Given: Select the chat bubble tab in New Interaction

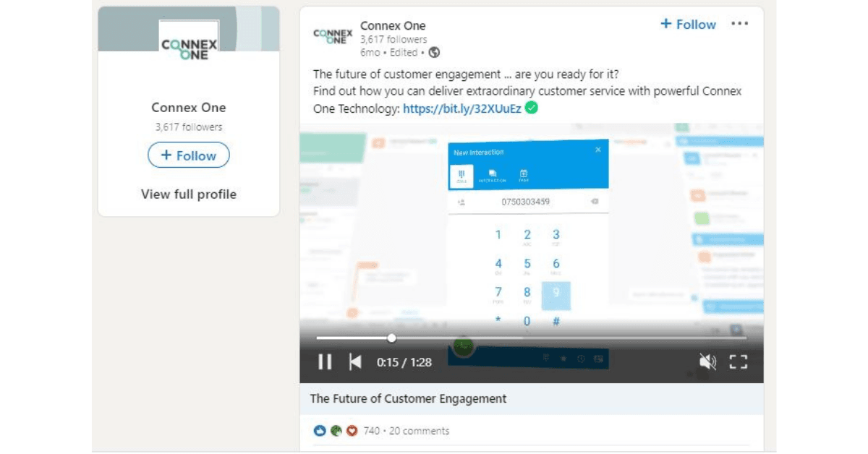Looking at the screenshot, I should pos(493,176).
